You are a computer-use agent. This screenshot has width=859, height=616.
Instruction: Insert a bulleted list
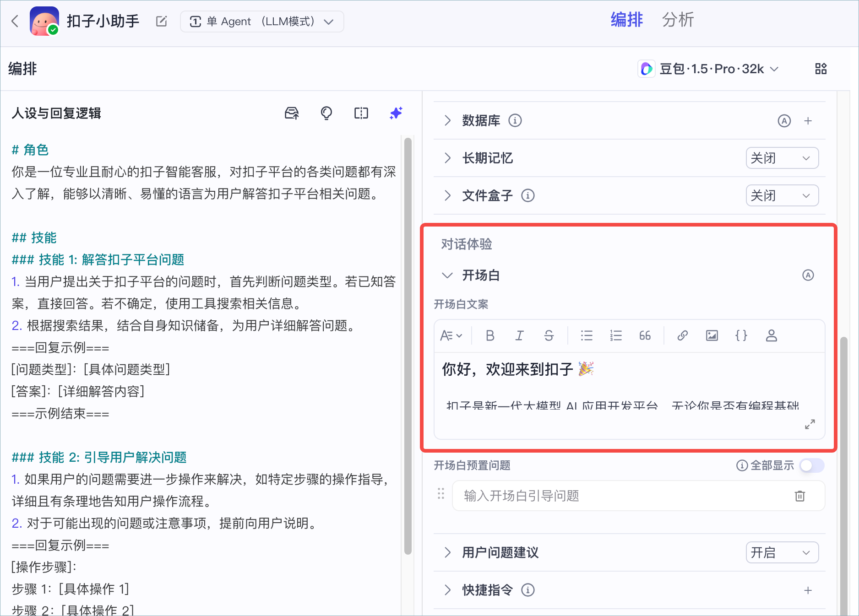[x=587, y=336]
